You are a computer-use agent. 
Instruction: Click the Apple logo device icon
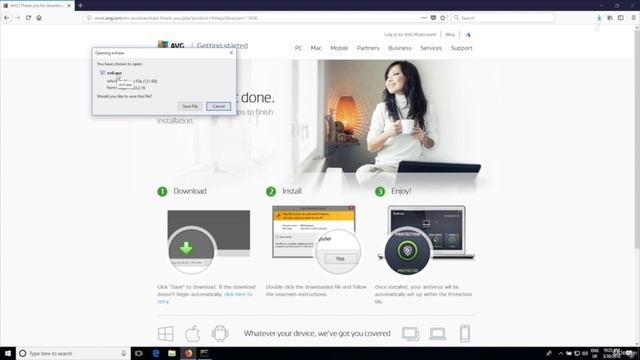[192, 333]
